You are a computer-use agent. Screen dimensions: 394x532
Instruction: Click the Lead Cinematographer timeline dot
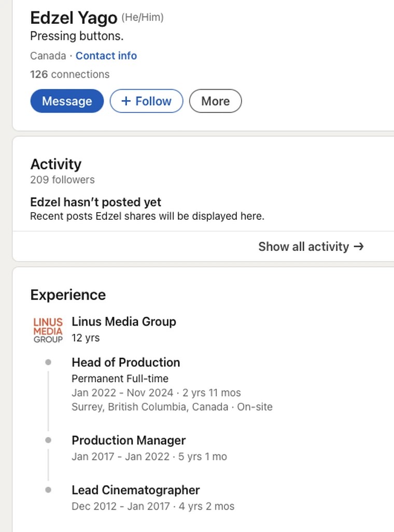pos(48,490)
